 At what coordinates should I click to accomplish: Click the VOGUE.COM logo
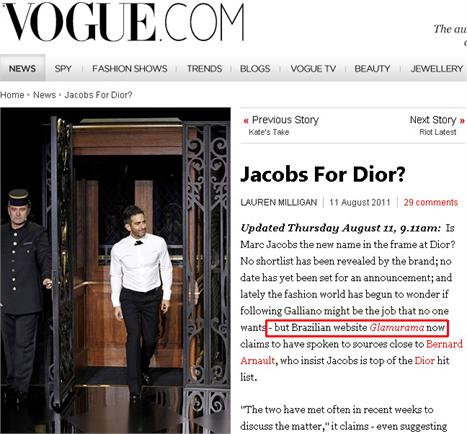point(125,22)
